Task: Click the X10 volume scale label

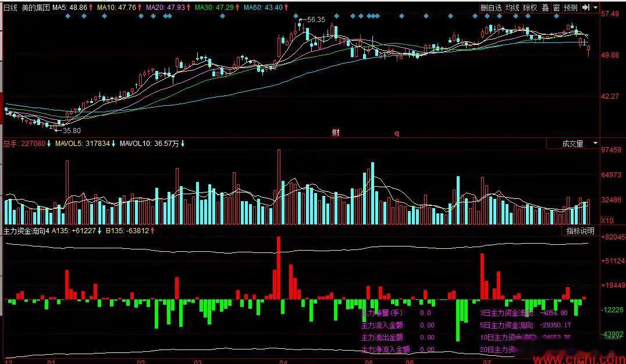Action: pyautogui.click(x=607, y=220)
